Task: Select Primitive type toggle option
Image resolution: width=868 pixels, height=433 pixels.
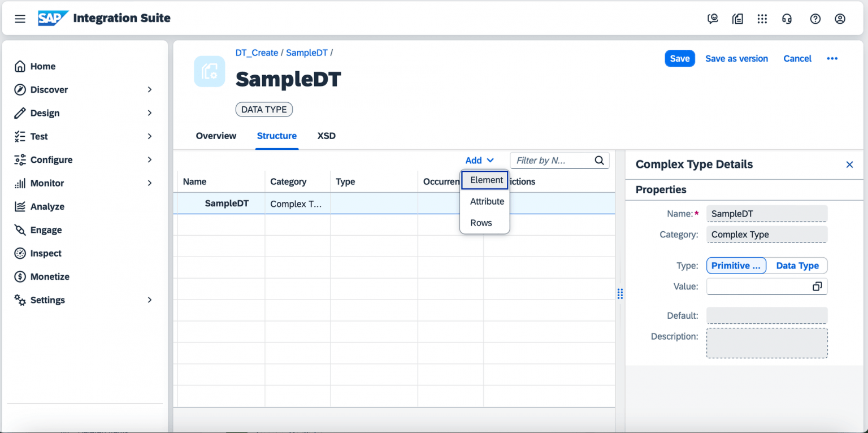Action: click(x=736, y=265)
